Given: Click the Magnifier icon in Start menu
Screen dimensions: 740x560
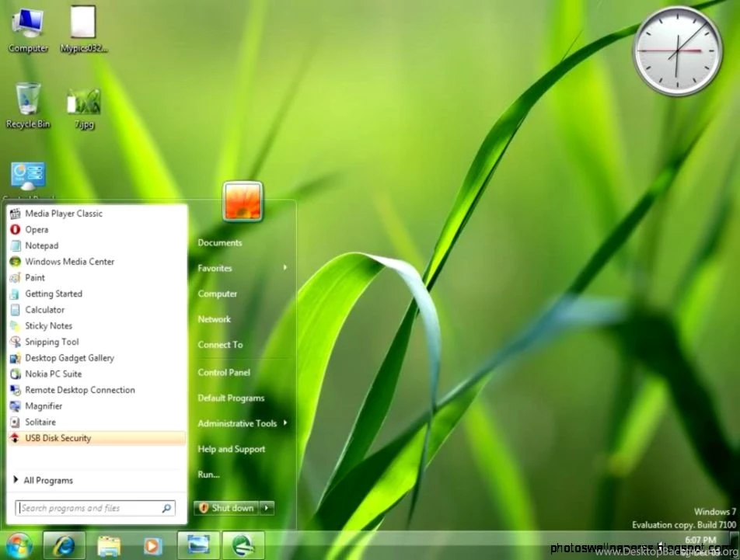Looking at the screenshot, I should (15, 406).
